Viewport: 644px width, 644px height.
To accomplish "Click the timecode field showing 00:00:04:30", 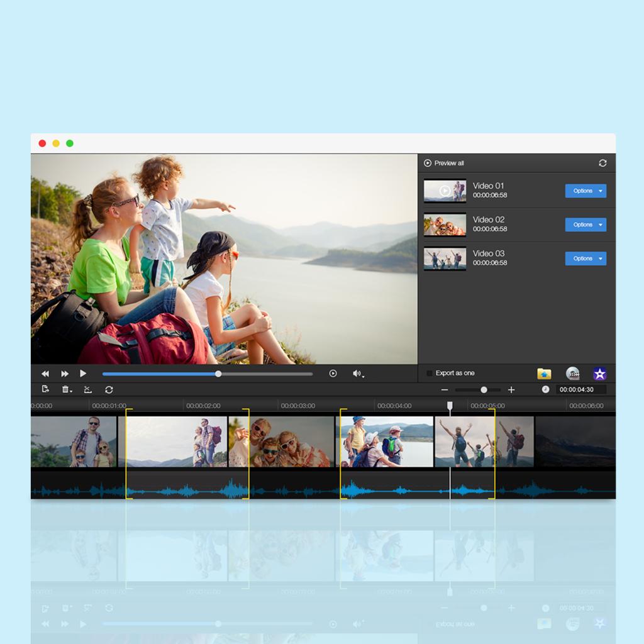I will pos(580,389).
